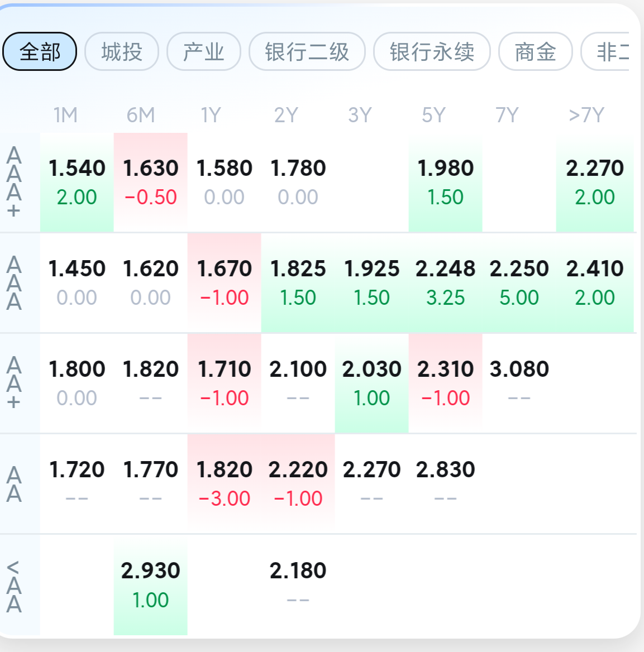The image size is (644, 652).
Task: Click AA 1Y cell showing 1.820
Action: pyautogui.click(x=225, y=483)
